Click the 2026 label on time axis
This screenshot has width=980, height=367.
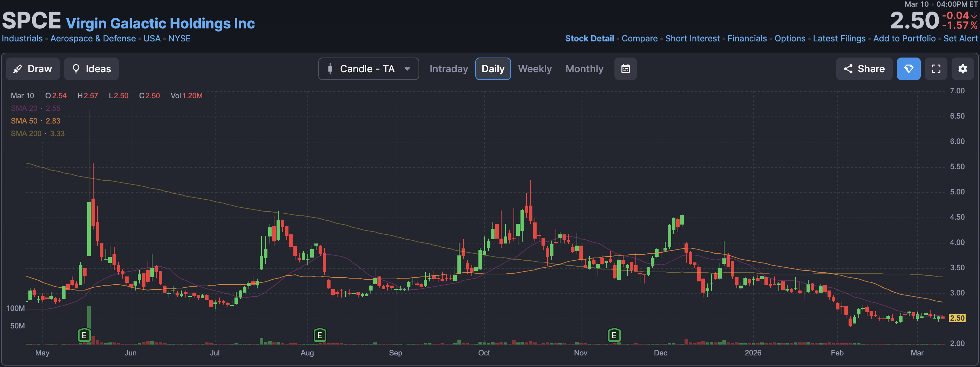point(753,353)
